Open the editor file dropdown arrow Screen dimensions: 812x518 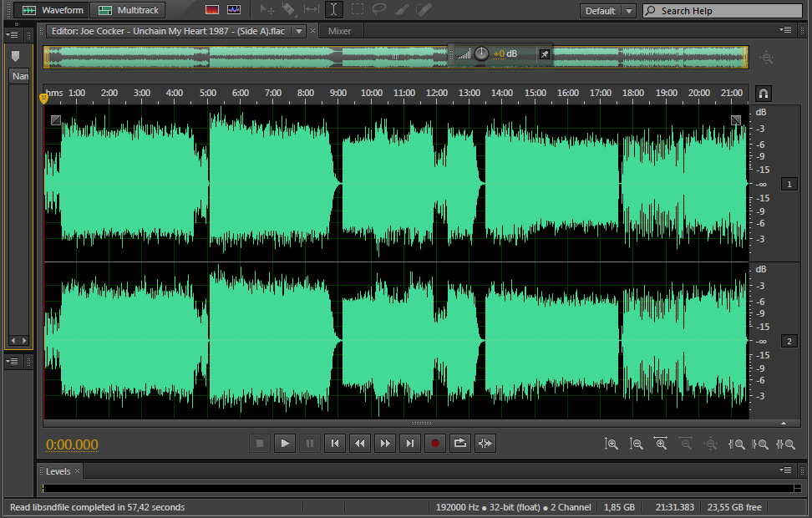[x=299, y=31]
